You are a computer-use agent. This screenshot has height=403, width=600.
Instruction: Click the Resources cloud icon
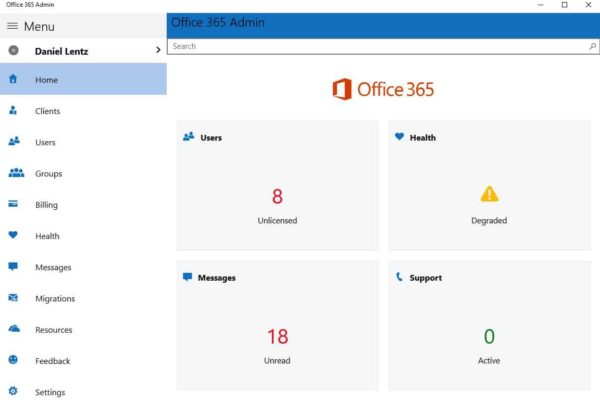(x=14, y=329)
